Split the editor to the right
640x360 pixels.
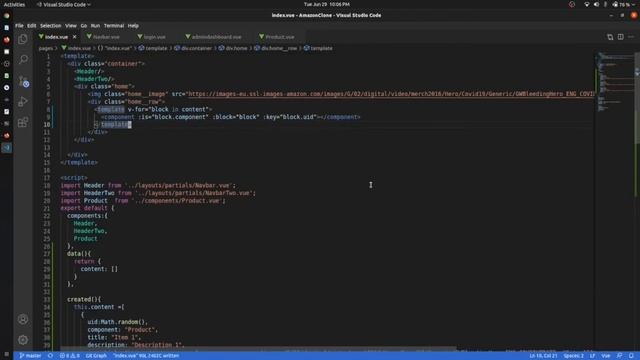pyautogui.click(x=620, y=37)
